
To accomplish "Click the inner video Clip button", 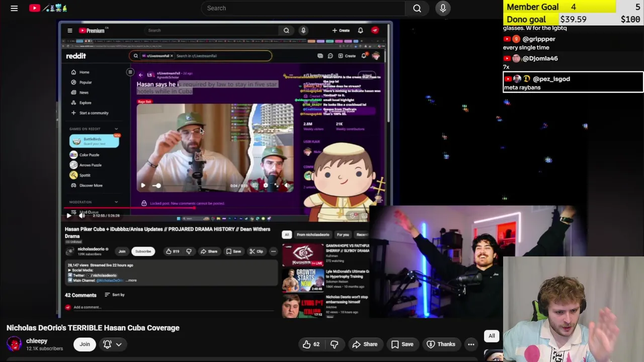I will (x=257, y=251).
